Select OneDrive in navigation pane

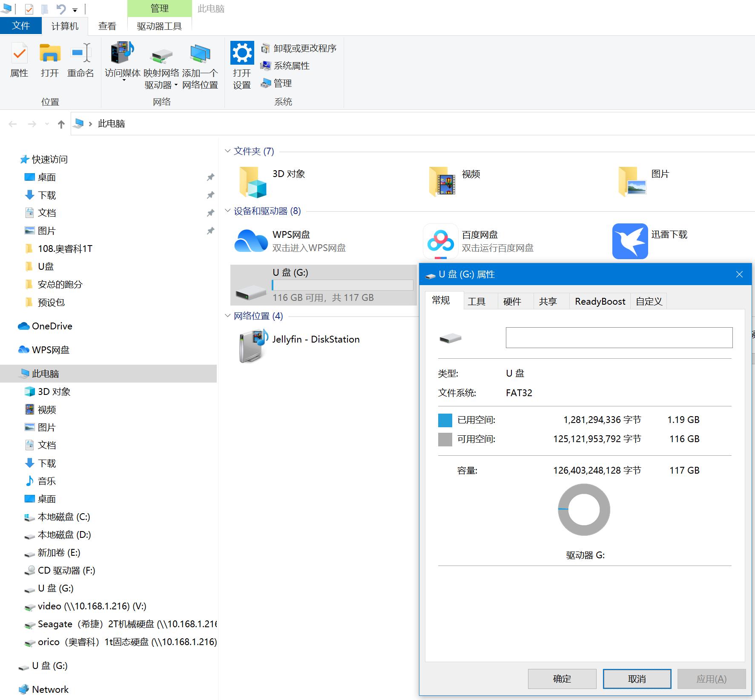point(45,326)
